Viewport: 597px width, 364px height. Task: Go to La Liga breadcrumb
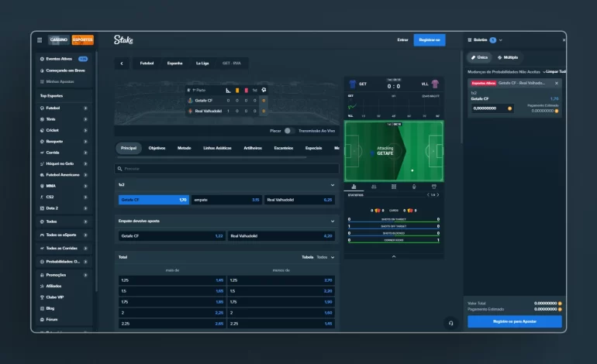click(x=202, y=64)
